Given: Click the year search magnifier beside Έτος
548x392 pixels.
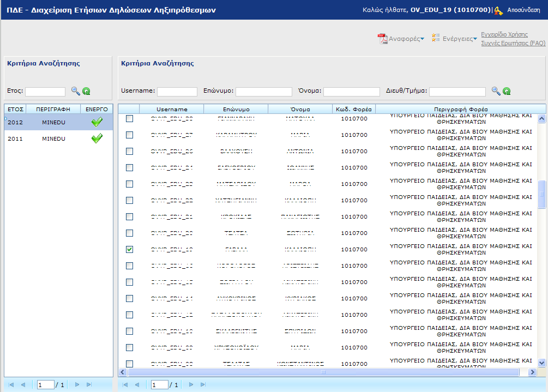Looking at the screenshot, I should tap(75, 91).
